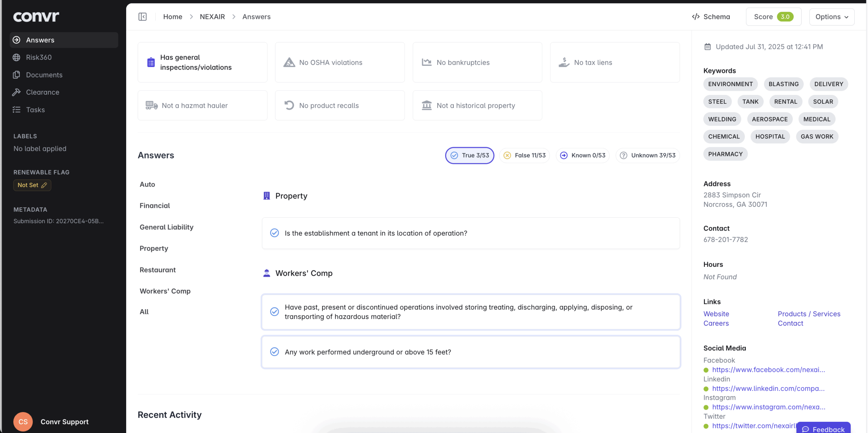Open the No product recalls card

340,105
